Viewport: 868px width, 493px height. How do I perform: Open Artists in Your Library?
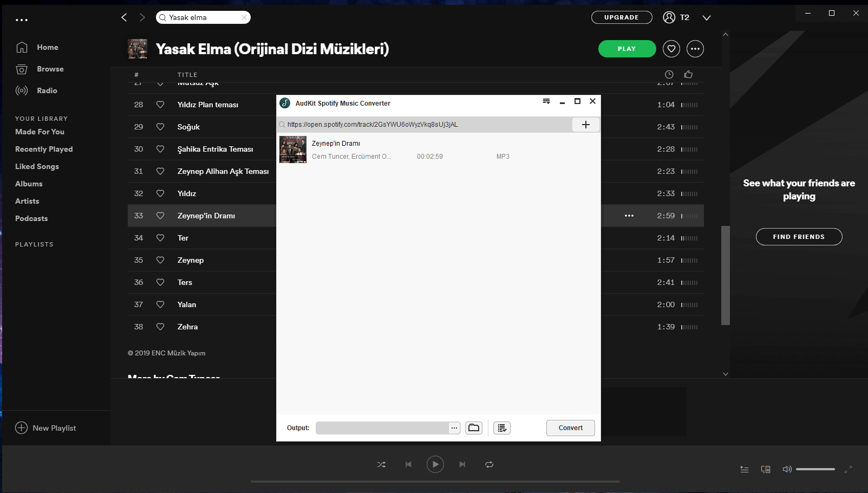pos(27,201)
